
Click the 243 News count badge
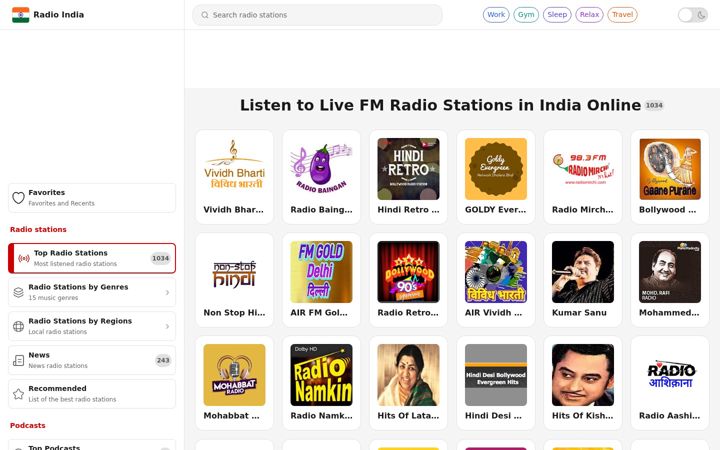(x=163, y=360)
